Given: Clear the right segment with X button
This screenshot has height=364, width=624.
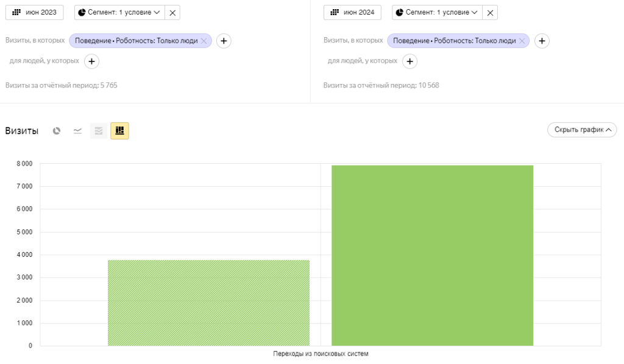Looking at the screenshot, I should [491, 12].
